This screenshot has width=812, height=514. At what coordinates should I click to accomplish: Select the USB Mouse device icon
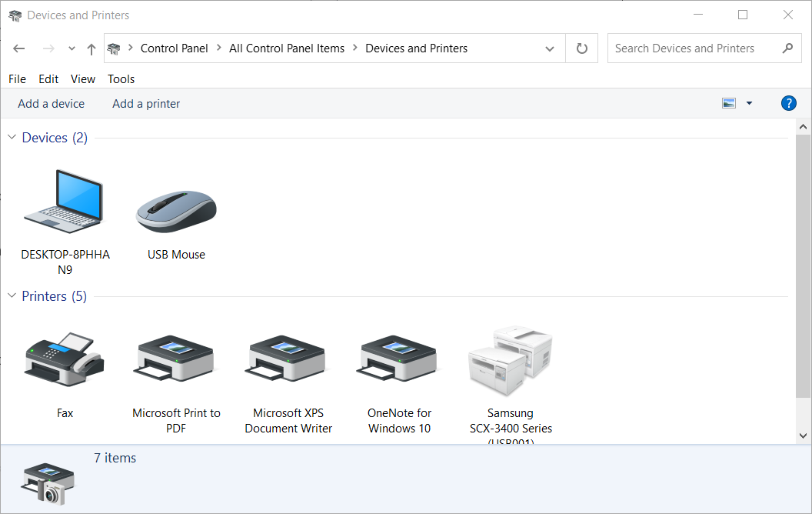point(176,211)
